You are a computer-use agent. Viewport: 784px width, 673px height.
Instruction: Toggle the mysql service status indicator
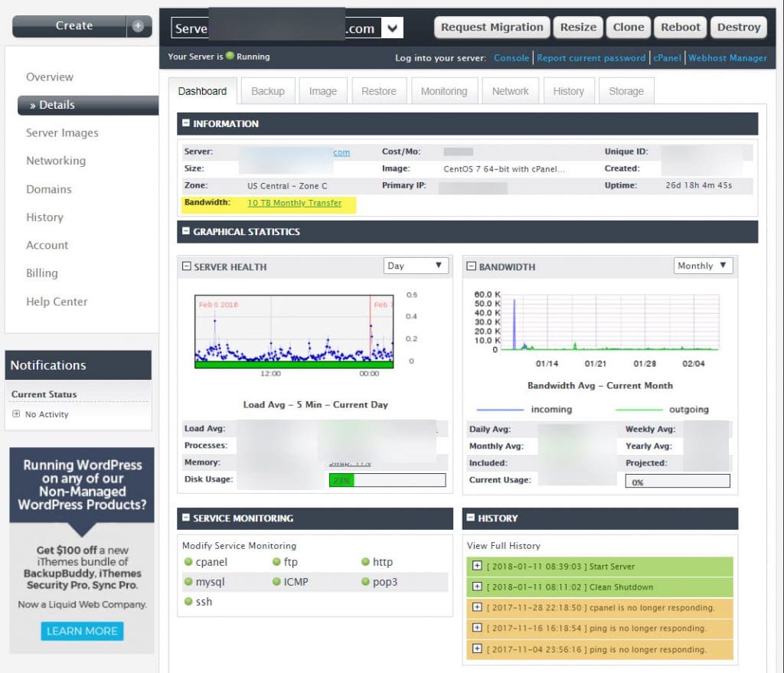click(x=188, y=582)
